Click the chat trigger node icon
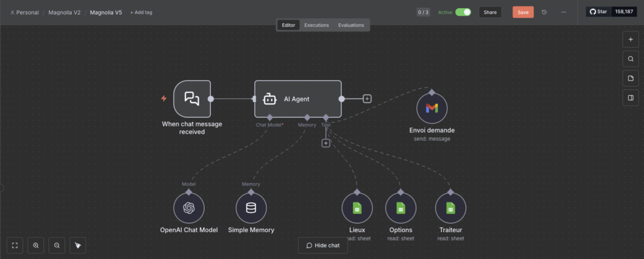 192,99
